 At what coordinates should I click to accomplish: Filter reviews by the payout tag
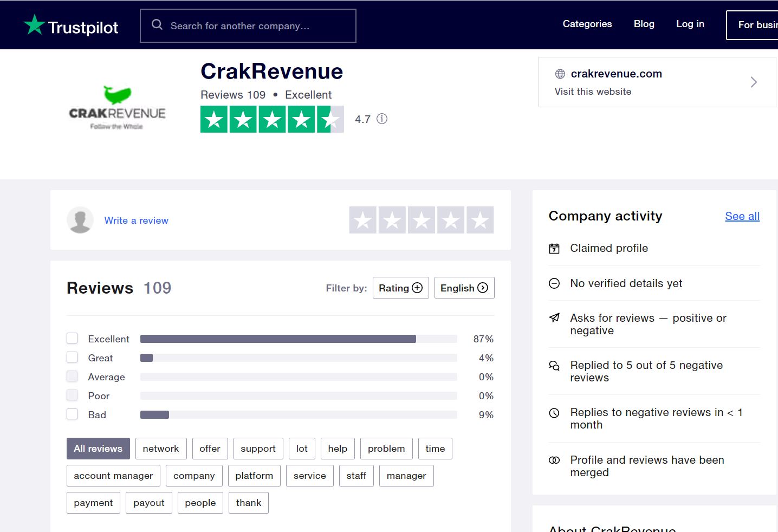[x=149, y=503]
